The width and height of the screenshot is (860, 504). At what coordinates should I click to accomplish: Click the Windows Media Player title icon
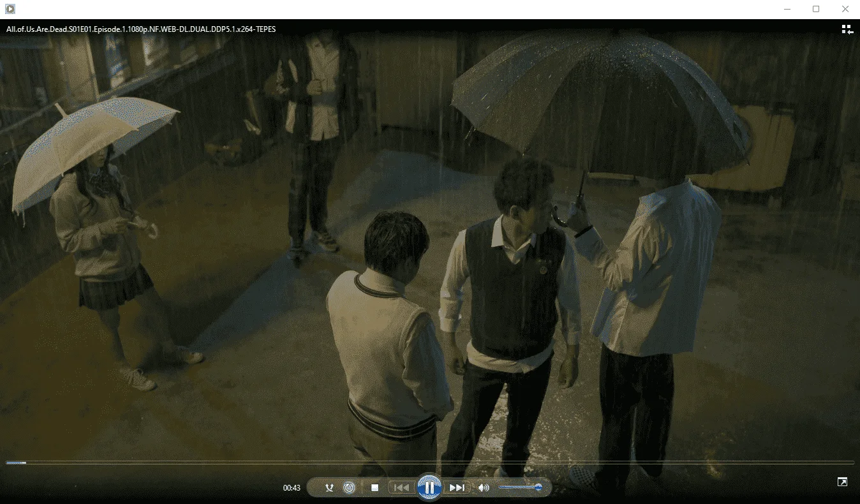[10, 9]
